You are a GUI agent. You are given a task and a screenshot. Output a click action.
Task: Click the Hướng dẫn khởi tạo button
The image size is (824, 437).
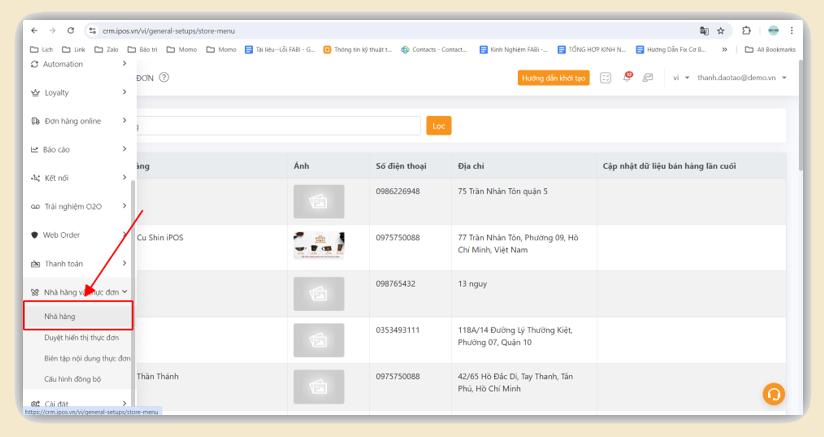click(x=553, y=77)
